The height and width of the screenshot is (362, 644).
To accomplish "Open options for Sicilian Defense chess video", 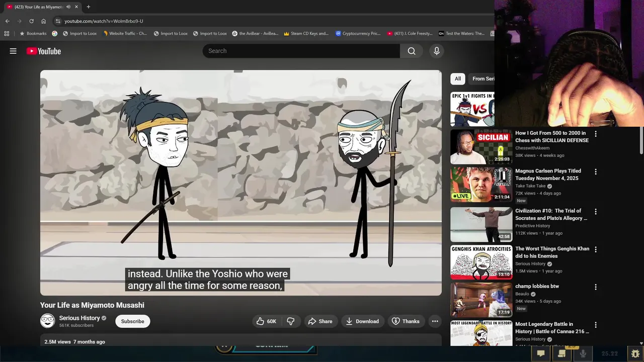I will tap(596, 134).
